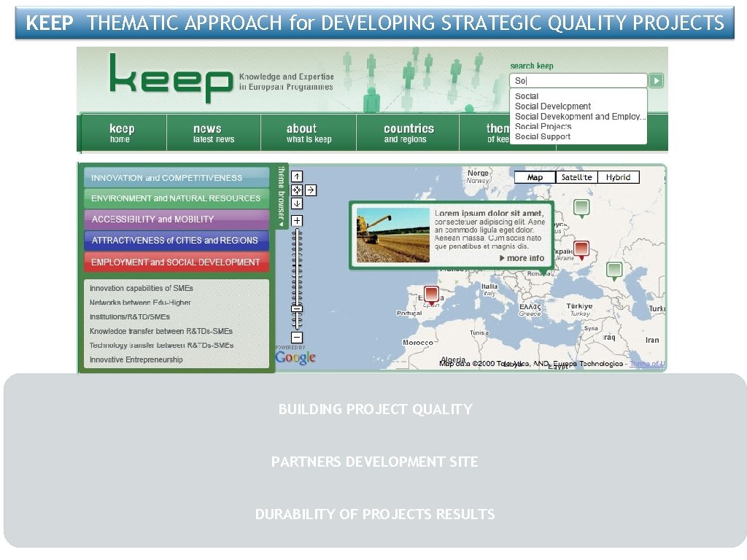Open 'Networks between Edu-Higher' item

pyautogui.click(x=140, y=303)
